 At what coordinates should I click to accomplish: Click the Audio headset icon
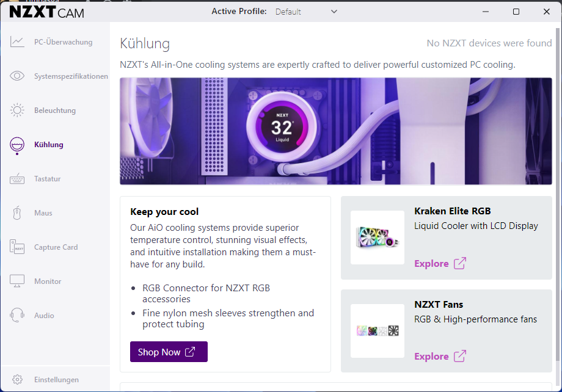tap(17, 315)
